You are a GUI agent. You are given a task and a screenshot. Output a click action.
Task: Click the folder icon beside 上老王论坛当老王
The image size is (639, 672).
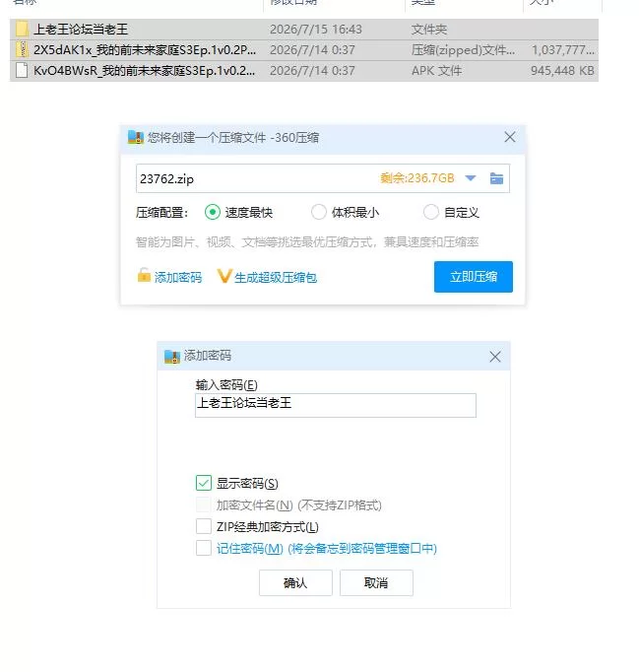[22, 29]
